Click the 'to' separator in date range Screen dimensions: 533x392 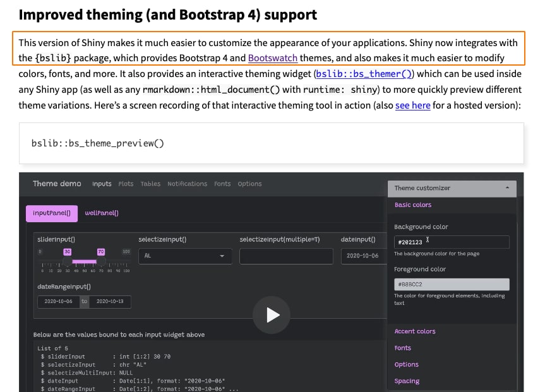[84, 302]
